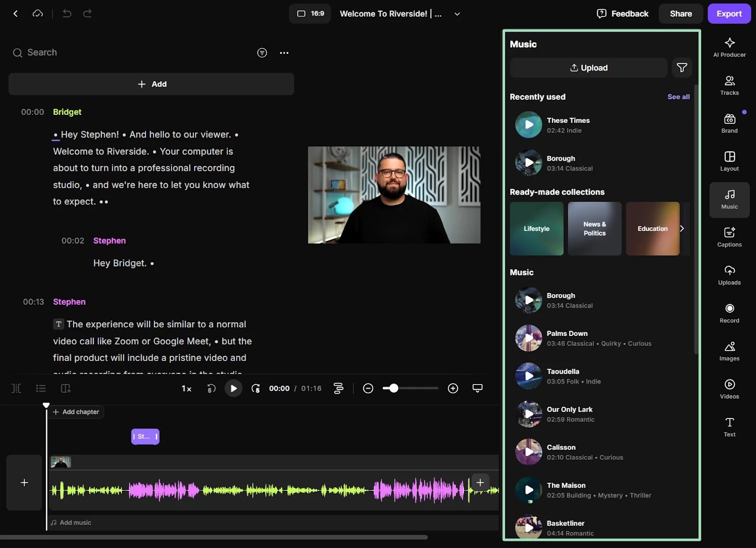
Task: Click the Feedback button
Action: (623, 14)
